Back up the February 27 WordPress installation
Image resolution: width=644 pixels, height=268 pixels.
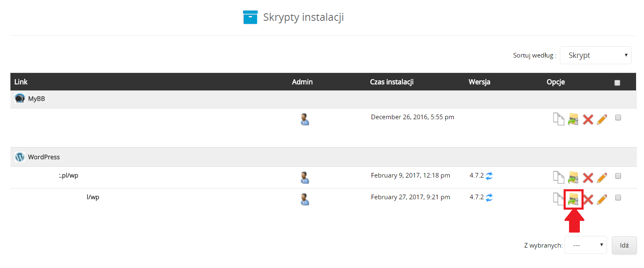(x=573, y=199)
